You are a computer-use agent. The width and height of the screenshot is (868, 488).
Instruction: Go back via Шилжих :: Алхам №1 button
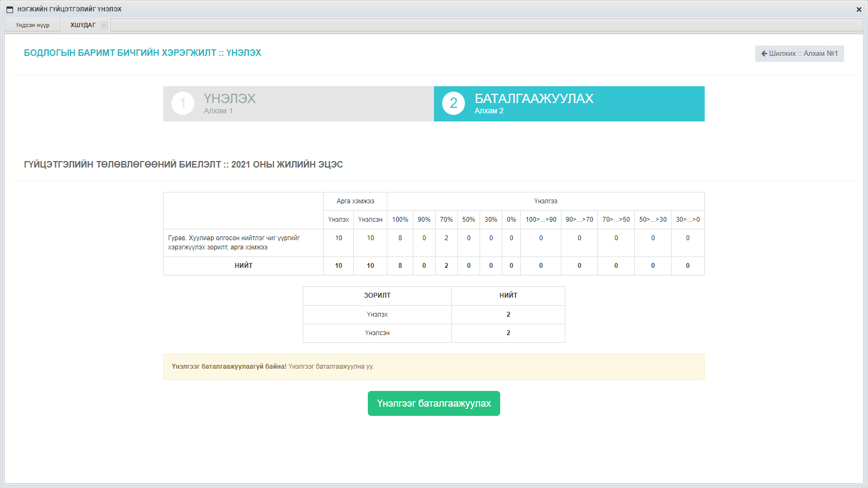pos(799,54)
